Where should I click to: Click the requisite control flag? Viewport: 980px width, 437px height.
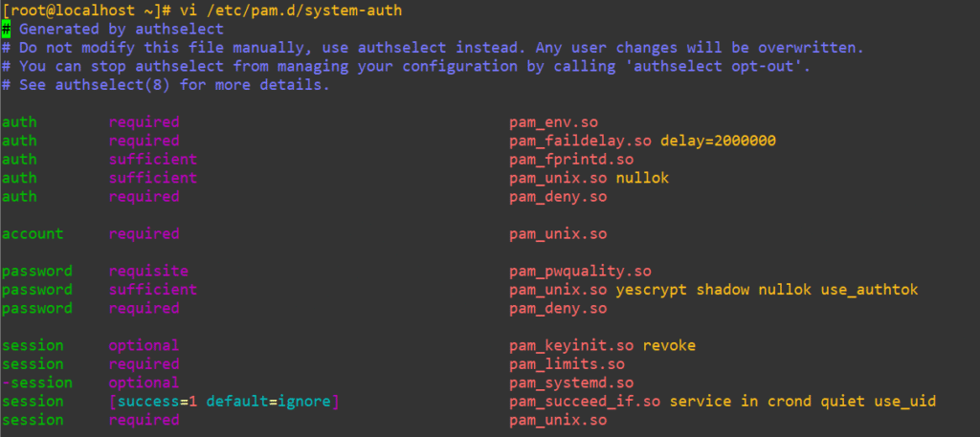148,271
